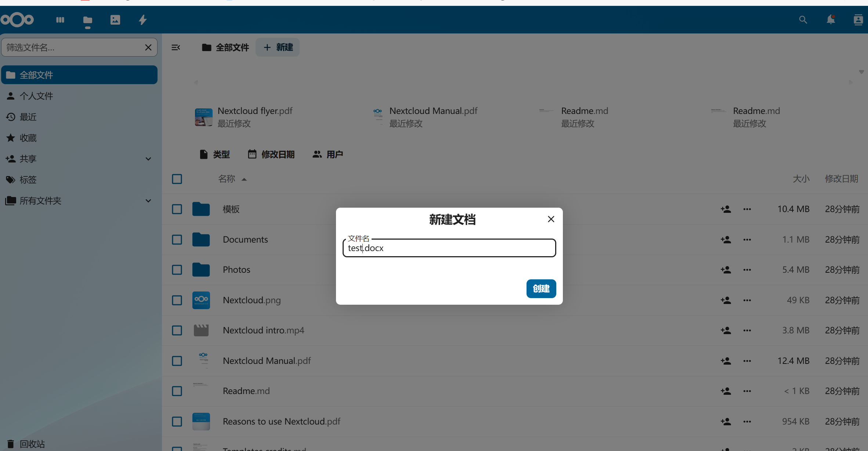Open the notifications bell
The height and width of the screenshot is (451, 868).
[x=831, y=20]
